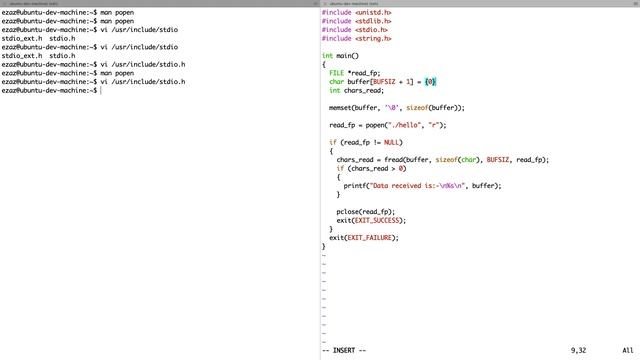Click the #include <stdio.h> line
640x360 pixels.
tap(354, 29)
